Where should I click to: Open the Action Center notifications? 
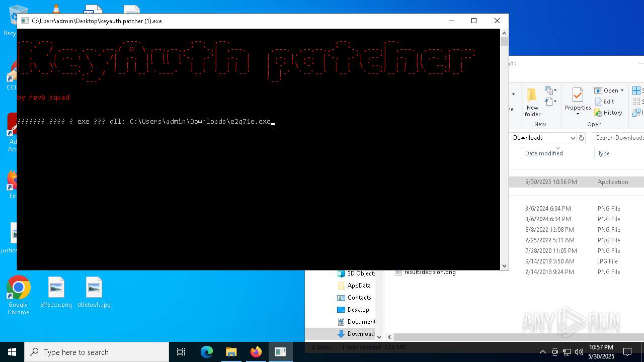(627, 352)
